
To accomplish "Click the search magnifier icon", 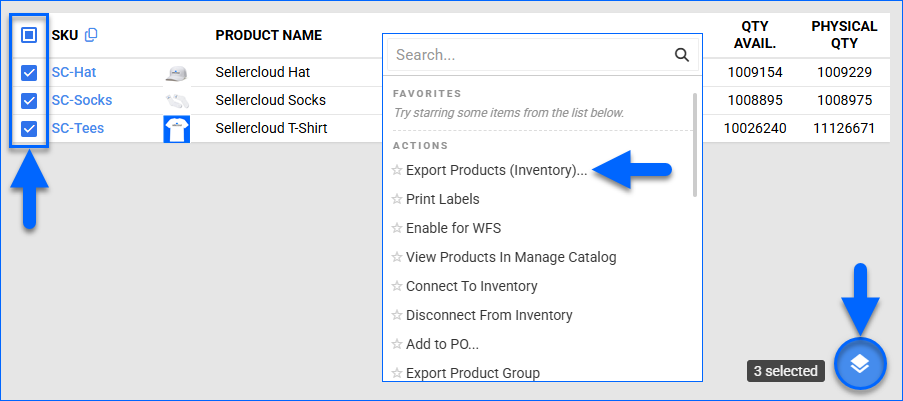I will pos(682,55).
